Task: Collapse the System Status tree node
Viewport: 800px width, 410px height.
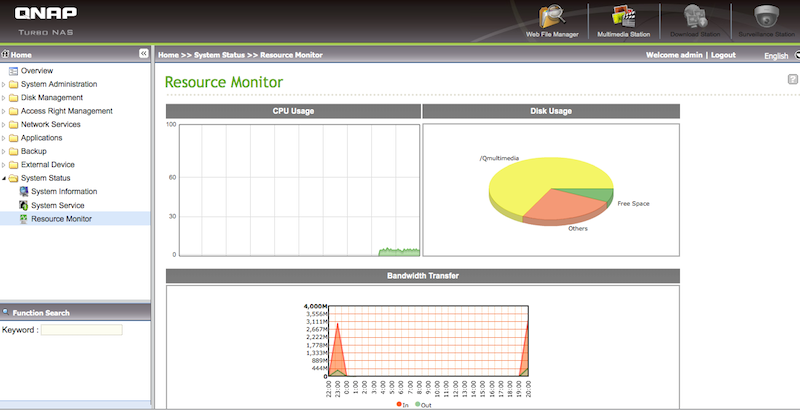Action: tap(4, 178)
